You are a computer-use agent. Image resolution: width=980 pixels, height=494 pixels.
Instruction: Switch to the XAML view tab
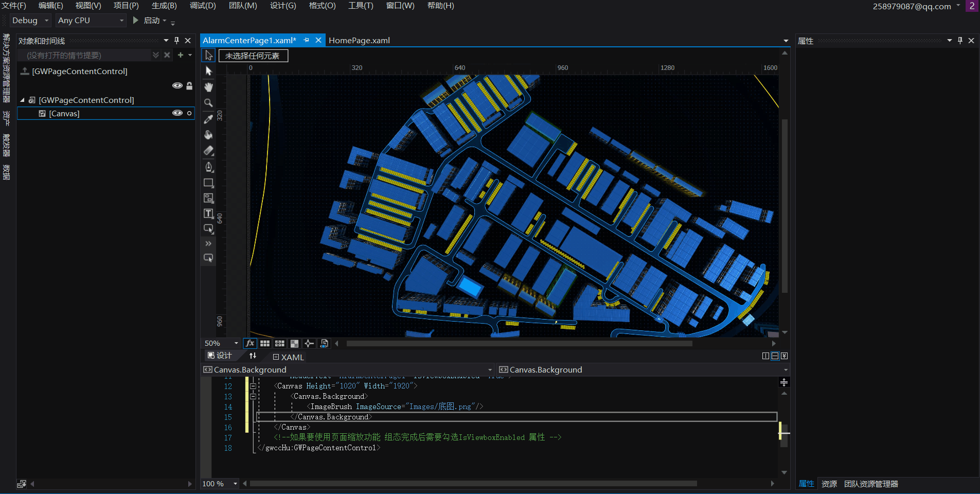[x=289, y=357]
